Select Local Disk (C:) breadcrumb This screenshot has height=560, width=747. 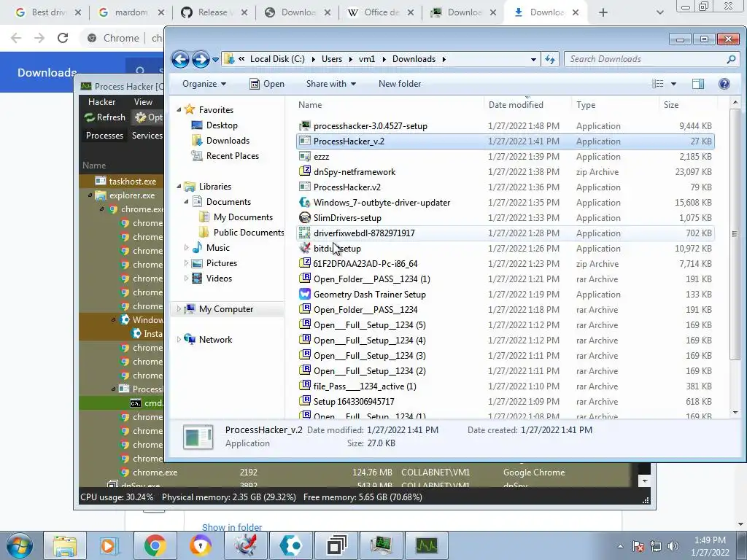(277, 59)
